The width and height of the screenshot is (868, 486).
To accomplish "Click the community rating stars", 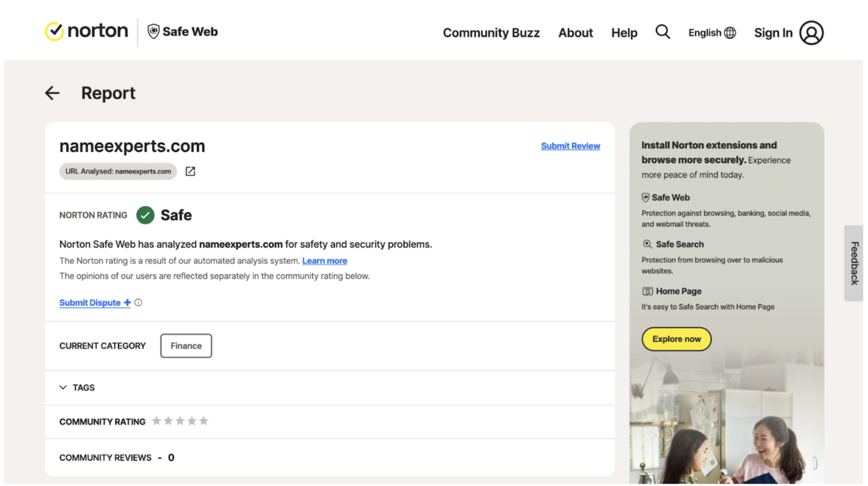I will tap(180, 421).
